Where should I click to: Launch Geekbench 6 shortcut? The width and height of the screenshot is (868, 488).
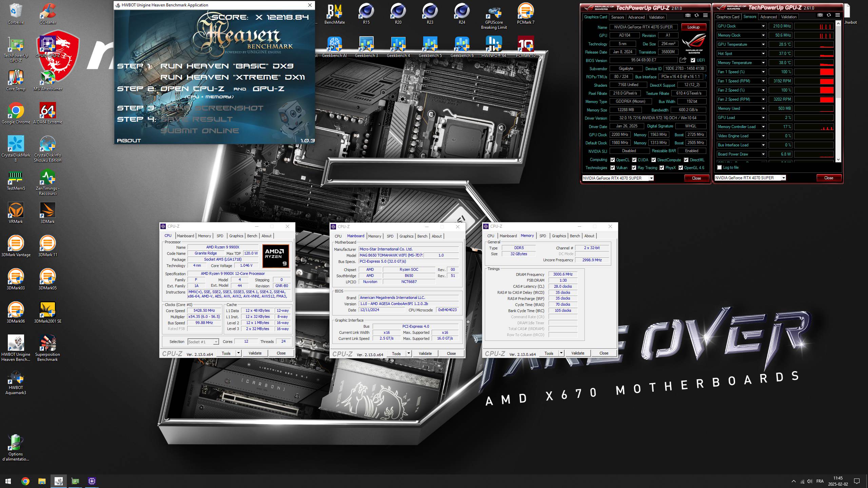point(462,47)
